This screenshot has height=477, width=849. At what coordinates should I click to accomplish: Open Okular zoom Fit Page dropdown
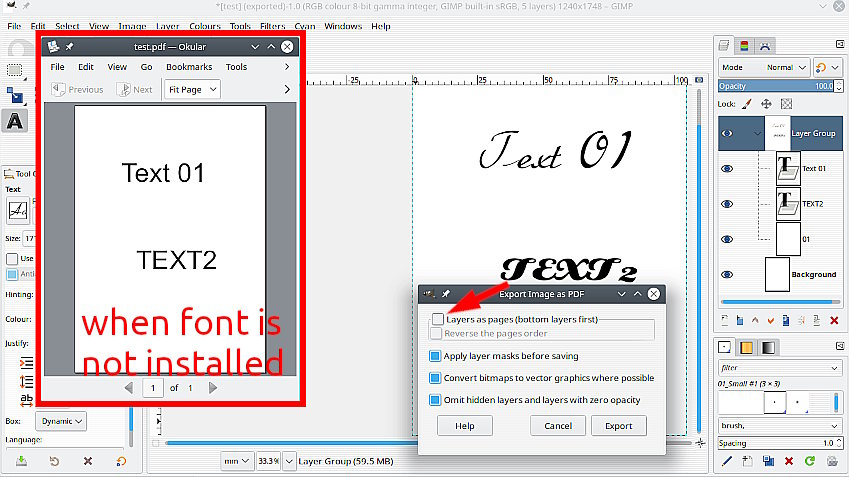click(x=192, y=89)
